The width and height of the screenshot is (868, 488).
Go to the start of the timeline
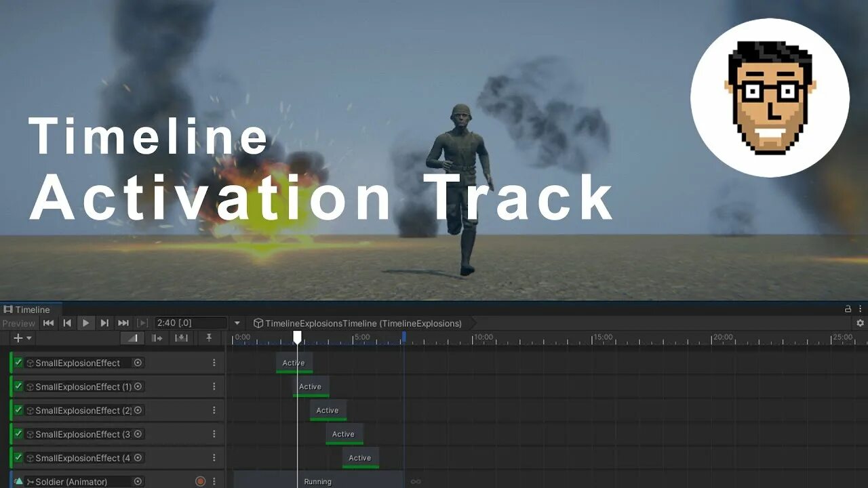click(48, 323)
